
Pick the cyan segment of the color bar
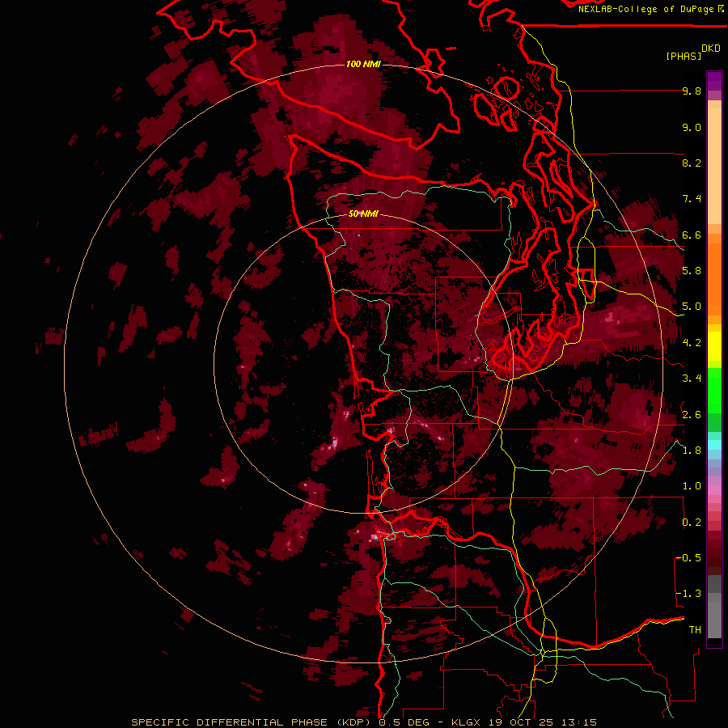coord(714,445)
